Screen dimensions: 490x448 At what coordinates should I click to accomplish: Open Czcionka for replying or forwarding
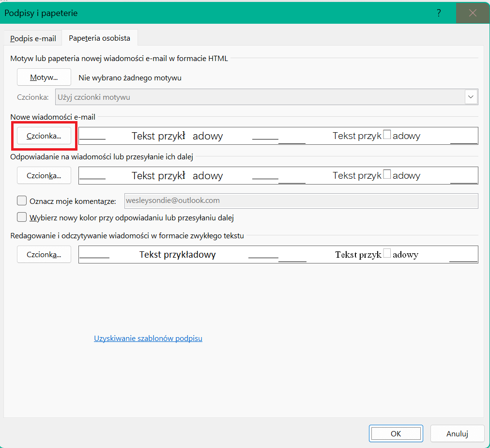coord(44,175)
